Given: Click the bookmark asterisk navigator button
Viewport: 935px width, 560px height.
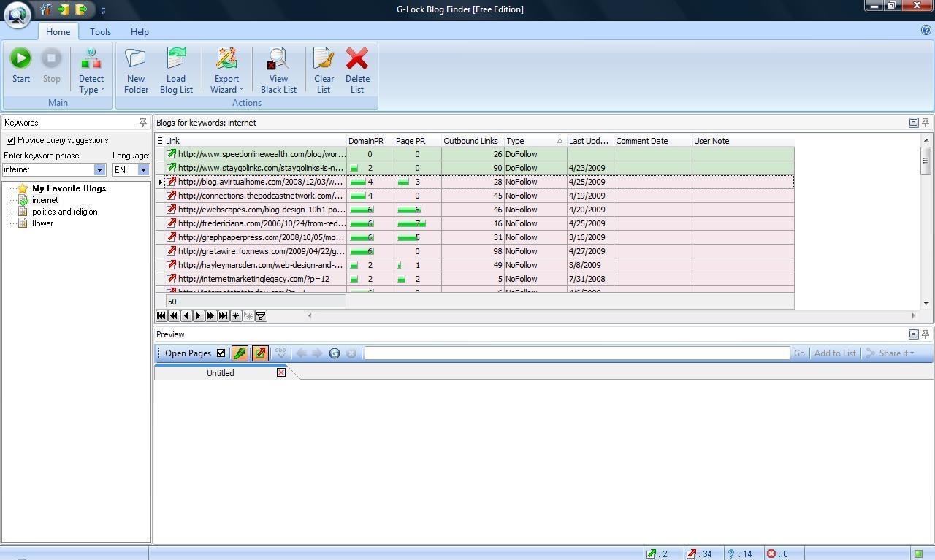Looking at the screenshot, I should pyautogui.click(x=236, y=316).
